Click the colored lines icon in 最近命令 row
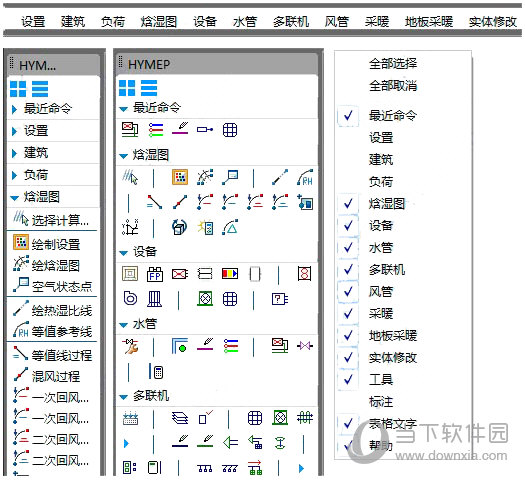525x483 pixels. [x=156, y=130]
